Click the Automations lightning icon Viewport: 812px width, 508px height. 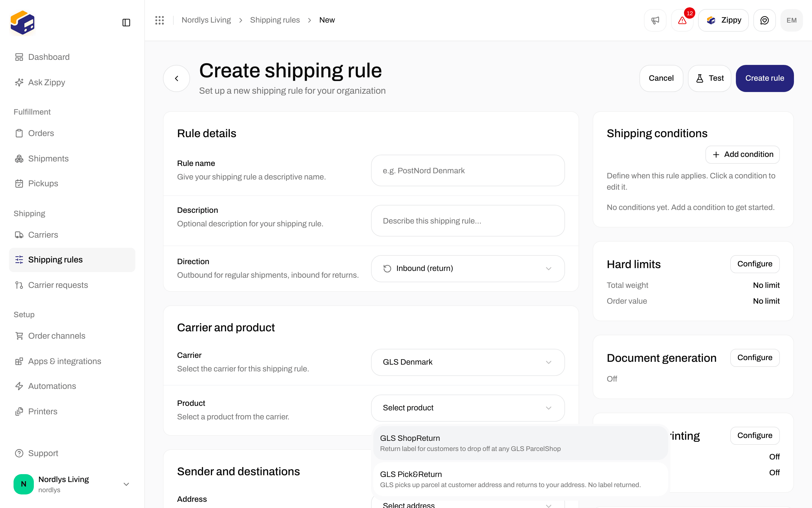pyautogui.click(x=19, y=386)
